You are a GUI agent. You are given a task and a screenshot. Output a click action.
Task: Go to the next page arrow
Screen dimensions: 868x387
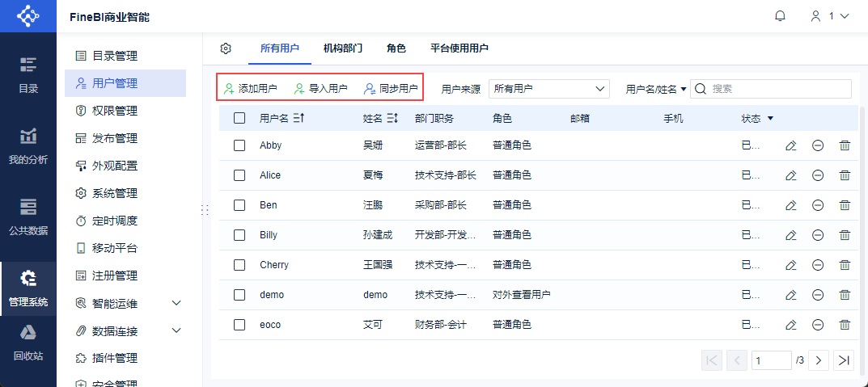[819, 360]
